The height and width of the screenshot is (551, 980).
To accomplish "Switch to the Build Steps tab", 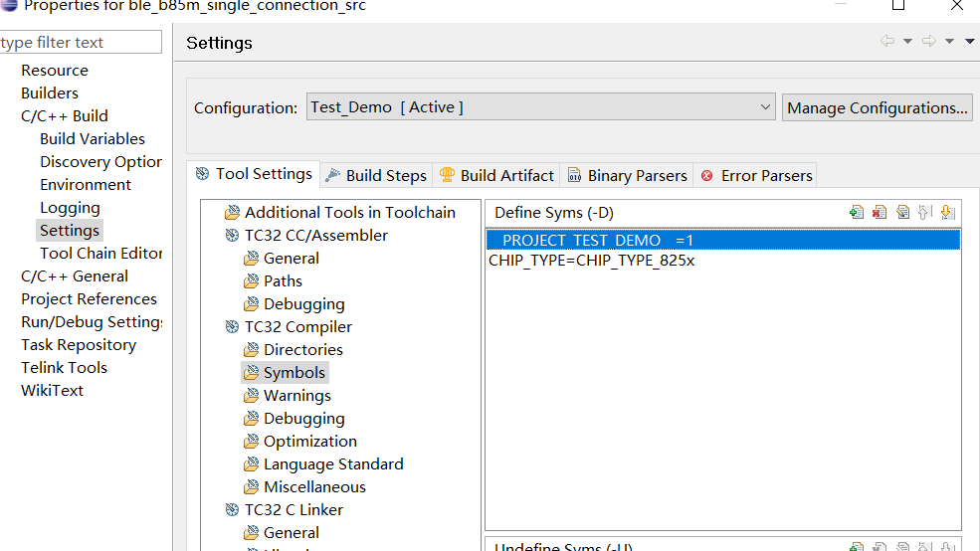I will click(x=376, y=175).
